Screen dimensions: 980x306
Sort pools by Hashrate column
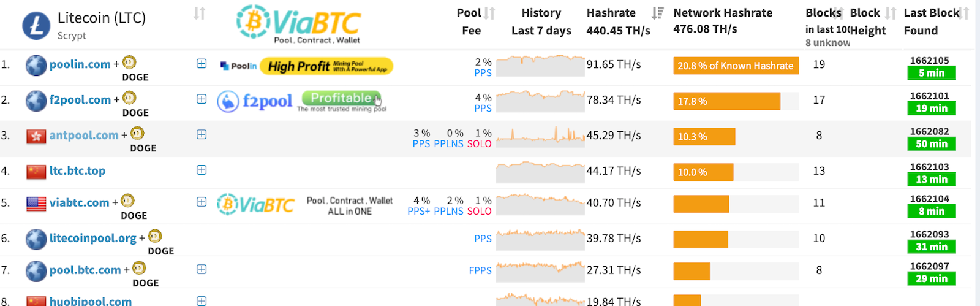[x=657, y=13]
